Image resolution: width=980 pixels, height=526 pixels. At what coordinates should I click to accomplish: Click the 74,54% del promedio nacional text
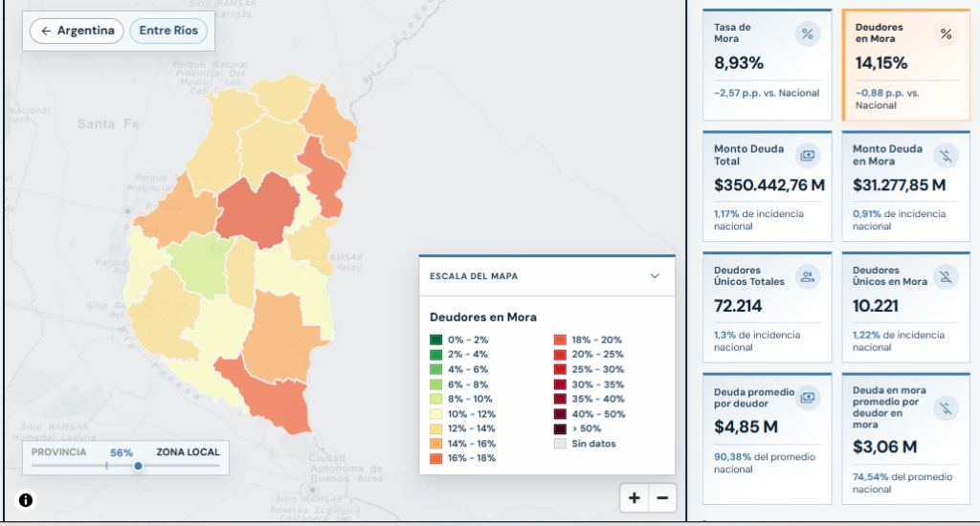[x=902, y=483]
